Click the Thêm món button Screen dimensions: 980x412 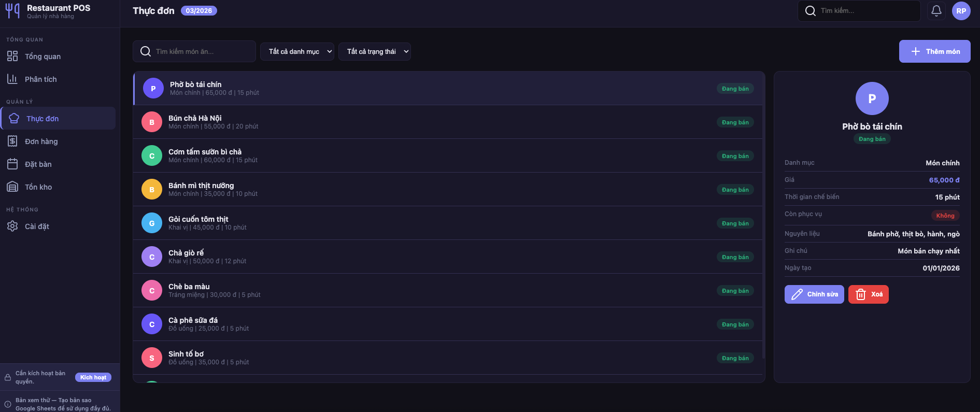click(x=934, y=52)
